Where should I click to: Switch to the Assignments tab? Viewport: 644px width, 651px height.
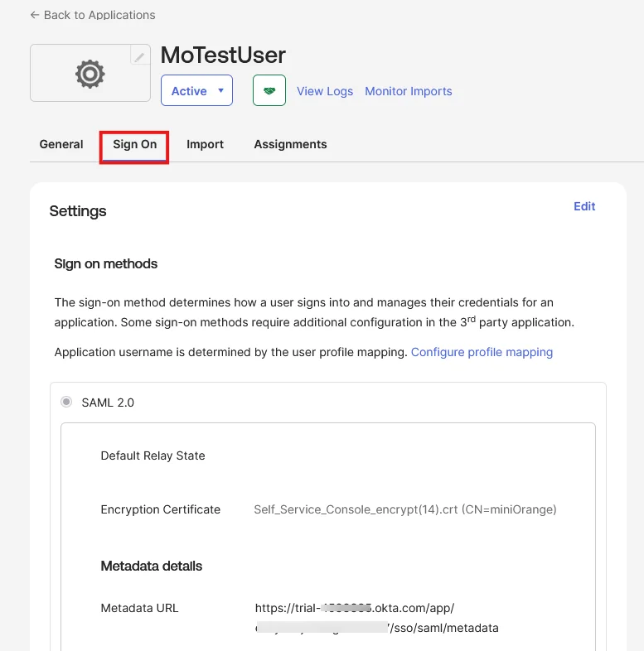290,144
